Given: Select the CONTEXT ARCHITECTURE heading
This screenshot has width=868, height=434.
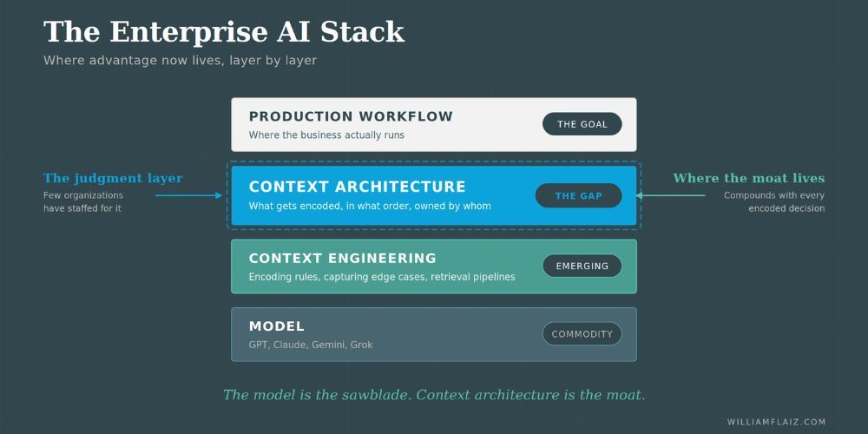Looking at the screenshot, I should coord(357,187).
